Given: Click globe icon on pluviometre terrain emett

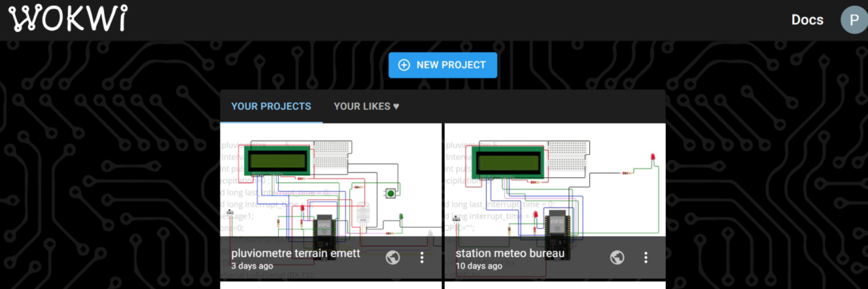Looking at the screenshot, I should point(393,257).
